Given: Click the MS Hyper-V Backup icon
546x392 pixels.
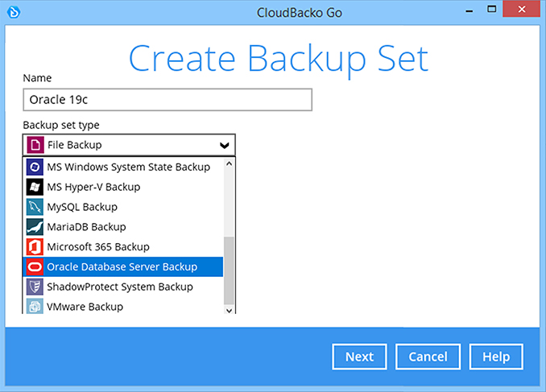Looking at the screenshot, I should click(35, 187).
